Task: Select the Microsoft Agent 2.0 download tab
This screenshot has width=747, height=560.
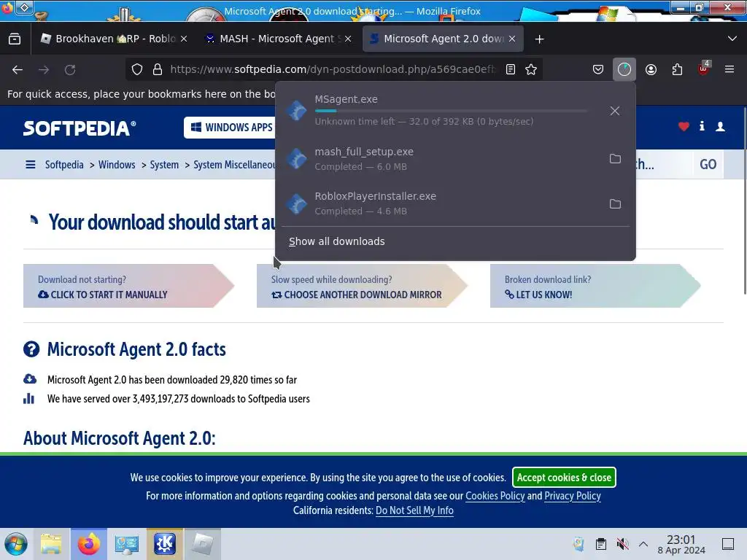Action: pyautogui.click(x=443, y=39)
